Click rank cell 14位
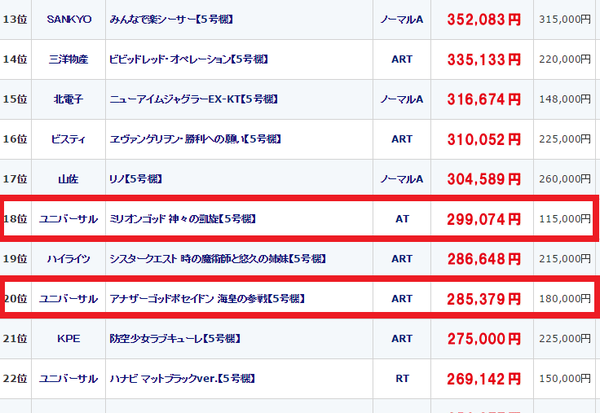Viewport: 600px width, 413px height. point(15,59)
